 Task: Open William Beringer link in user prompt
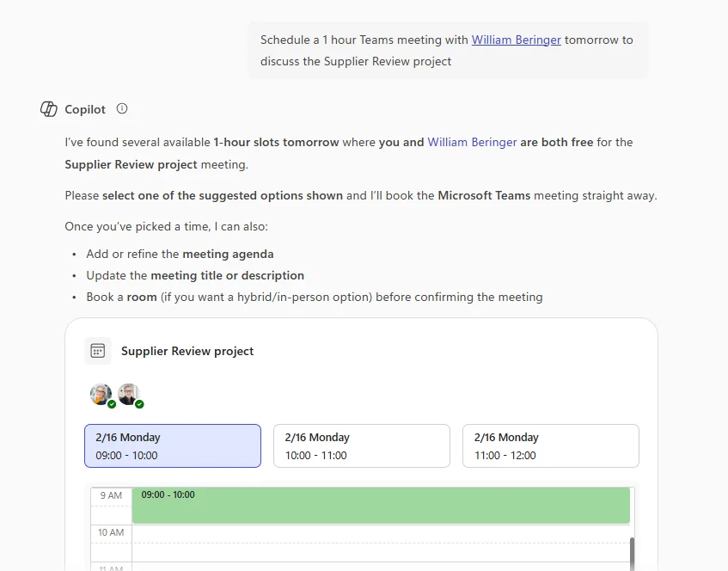(x=517, y=40)
